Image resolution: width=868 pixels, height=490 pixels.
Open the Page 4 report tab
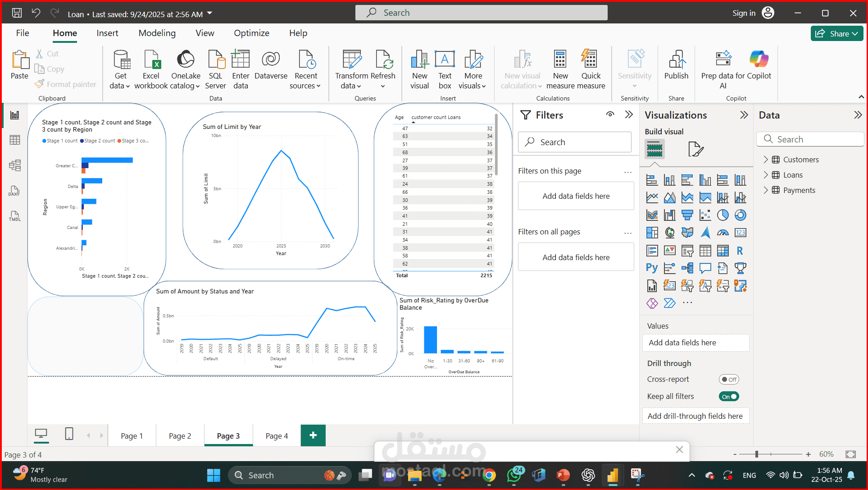coord(276,435)
